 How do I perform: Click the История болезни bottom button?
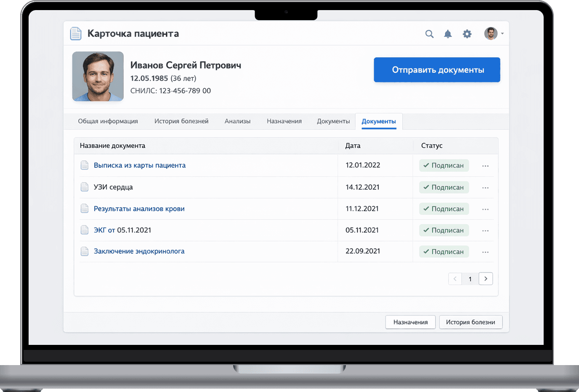470,322
